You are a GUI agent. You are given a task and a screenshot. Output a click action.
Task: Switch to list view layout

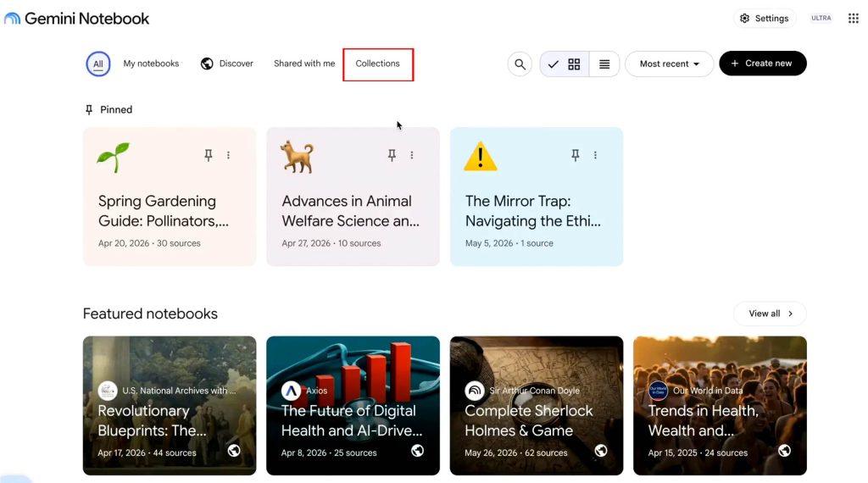(604, 64)
